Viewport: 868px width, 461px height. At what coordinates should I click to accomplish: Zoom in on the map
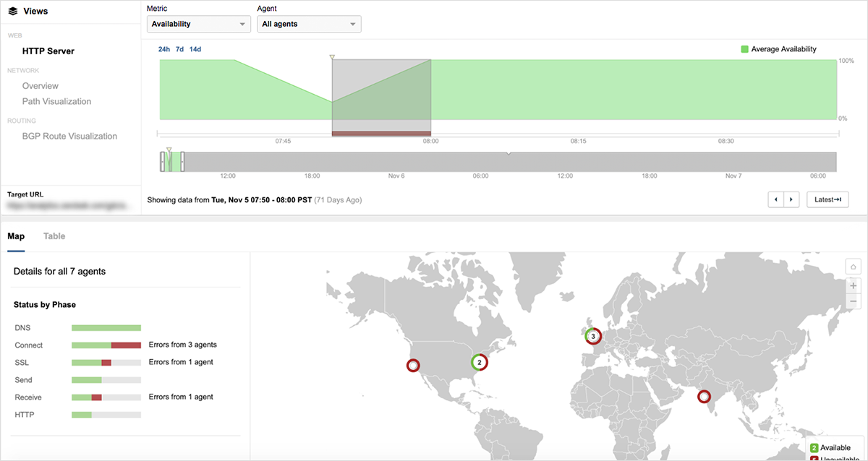[853, 285]
